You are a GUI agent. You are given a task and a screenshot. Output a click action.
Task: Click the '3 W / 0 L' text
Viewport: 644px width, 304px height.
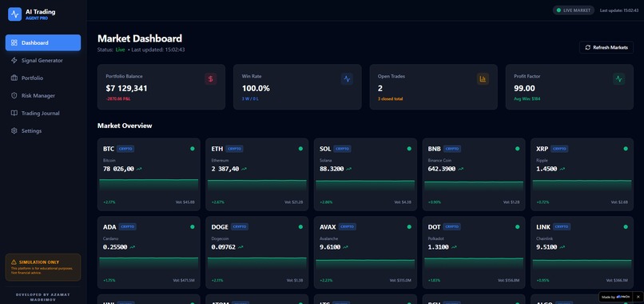[250, 99]
